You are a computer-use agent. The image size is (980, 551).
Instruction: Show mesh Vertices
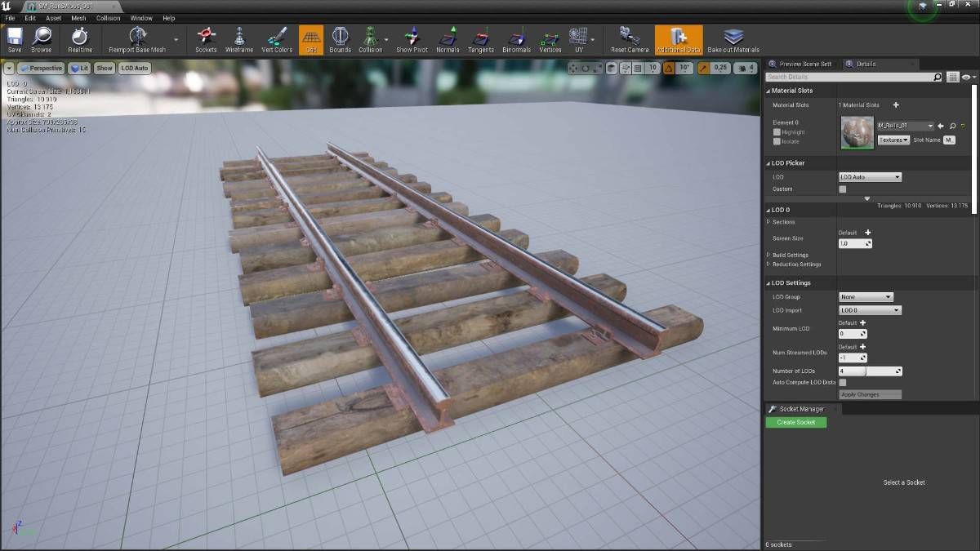click(550, 40)
